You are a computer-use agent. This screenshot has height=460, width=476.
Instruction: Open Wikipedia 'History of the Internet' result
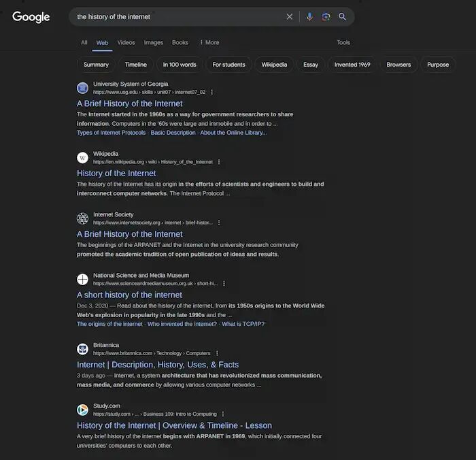tap(116, 174)
